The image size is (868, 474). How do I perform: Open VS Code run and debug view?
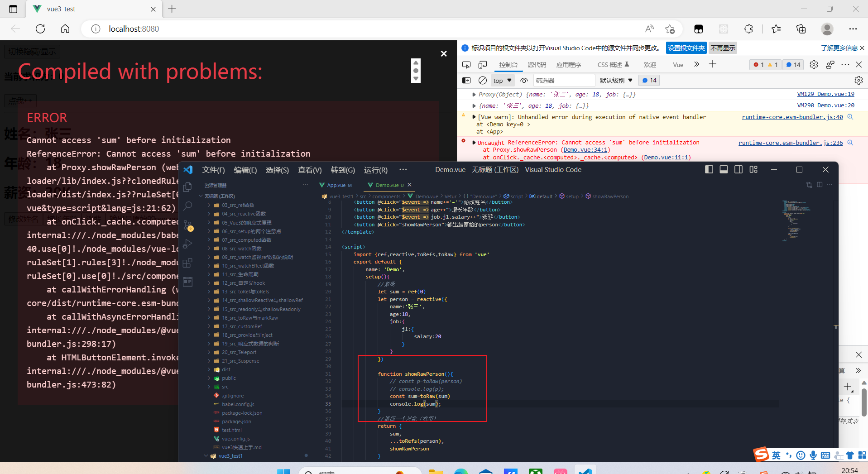click(x=188, y=244)
